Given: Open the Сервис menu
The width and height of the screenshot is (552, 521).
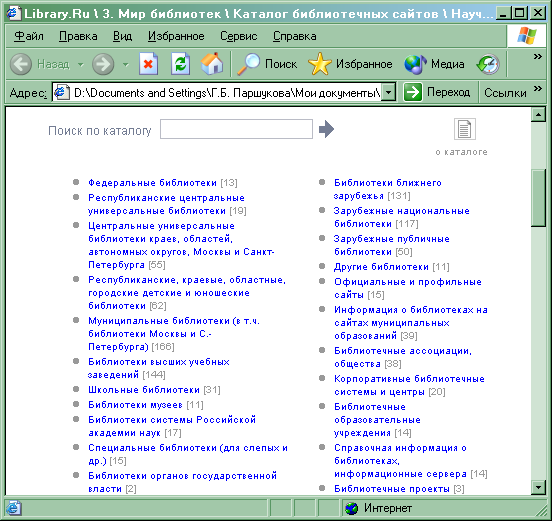Looking at the screenshot, I should (238, 36).
